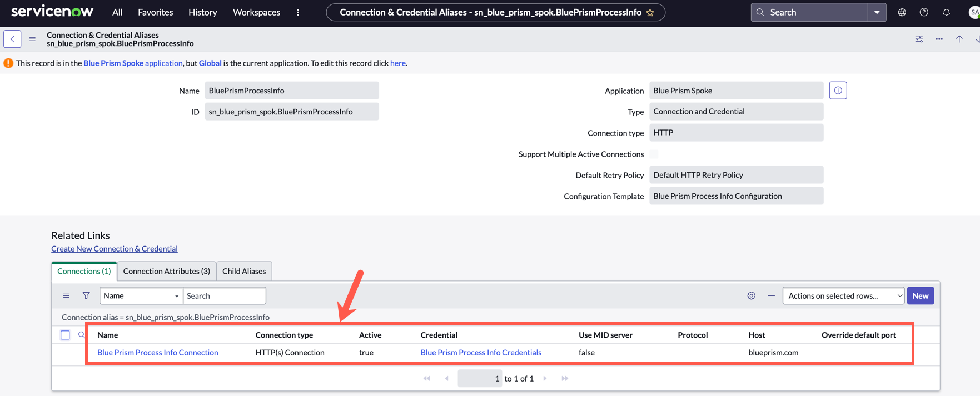Click the Application field Blue Prism Spoke
This screenshot has height=396, width=980.
point(736,91)
